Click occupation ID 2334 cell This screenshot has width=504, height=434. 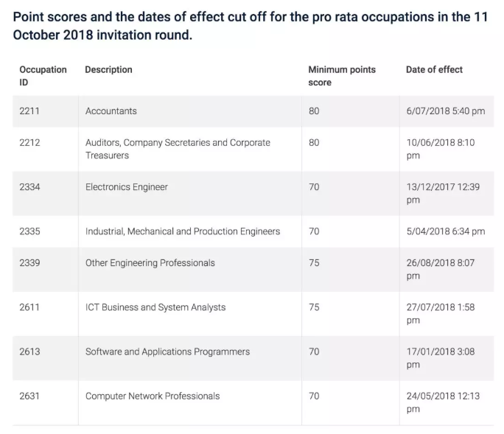pos(29,187)
